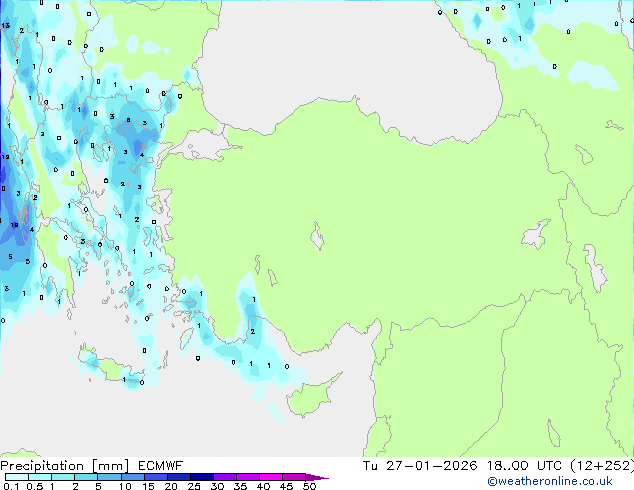Click Lake Van on the map
Viewport: 634px width, 490px height.
(536, 234)
